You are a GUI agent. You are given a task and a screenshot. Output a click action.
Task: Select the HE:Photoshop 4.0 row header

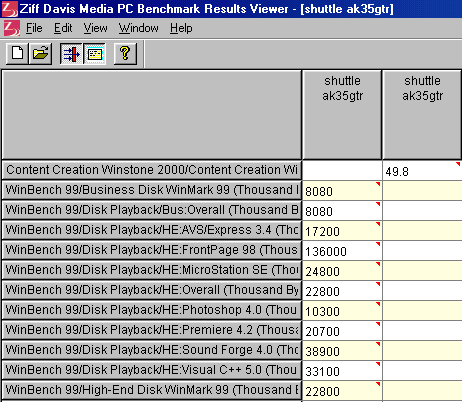pos(152,310)
